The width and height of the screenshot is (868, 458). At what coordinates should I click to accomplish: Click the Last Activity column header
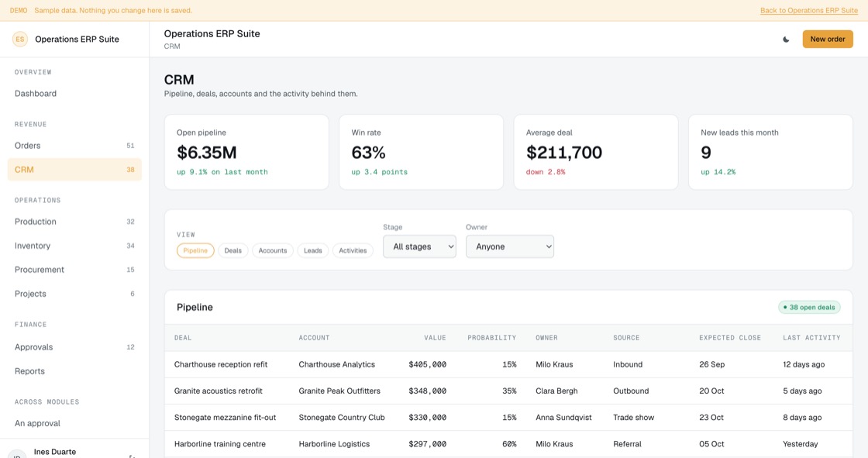point(811,338)
